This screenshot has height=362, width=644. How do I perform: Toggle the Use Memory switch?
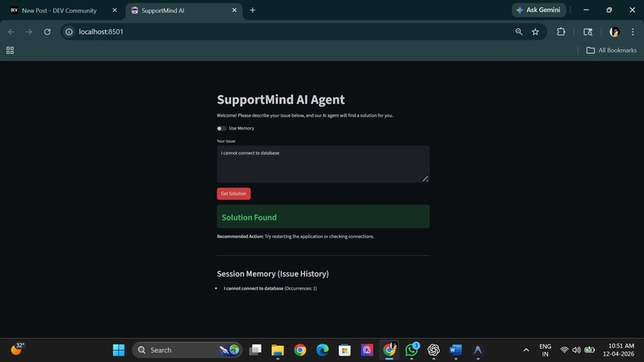click(221, 128)
